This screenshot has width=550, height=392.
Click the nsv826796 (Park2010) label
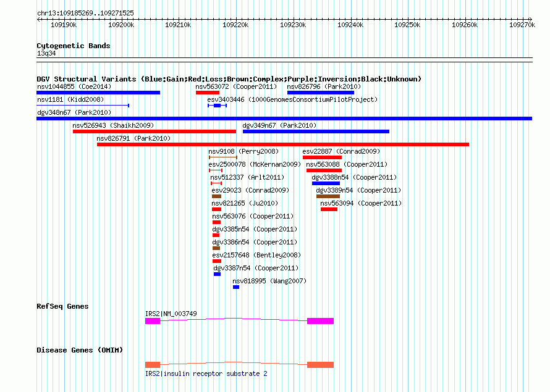point(324,86)
